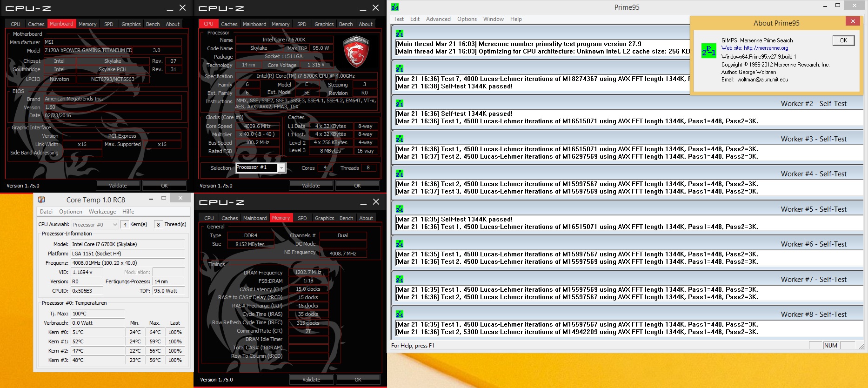
Task: Click the Prime95 application icon in title bar
Action: click(395, 7)
